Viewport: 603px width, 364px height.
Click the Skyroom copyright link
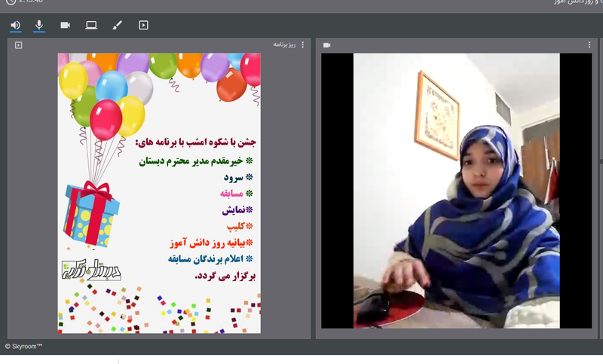coord(24,347)
